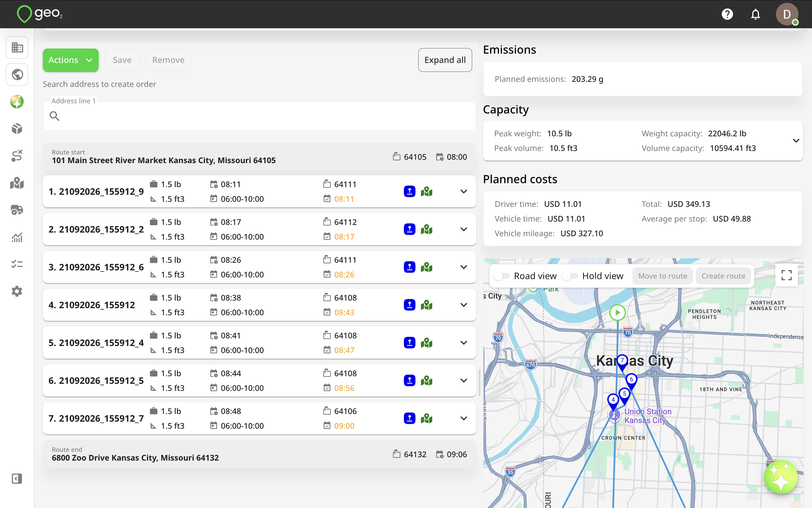This screenshot has height=508, width=812.
Task: Open the building sidebar icon
Action: pos(17,47)
